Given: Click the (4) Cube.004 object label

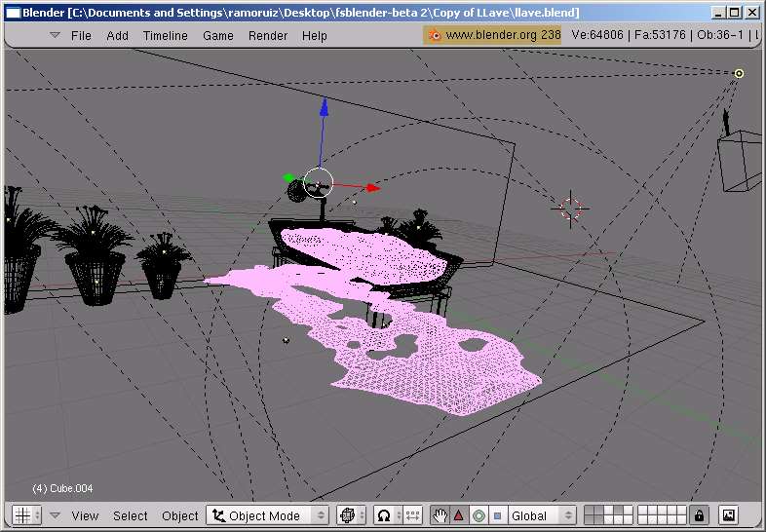Looking at the screenshot, I should pyautogui.click(x=62, y=488).
